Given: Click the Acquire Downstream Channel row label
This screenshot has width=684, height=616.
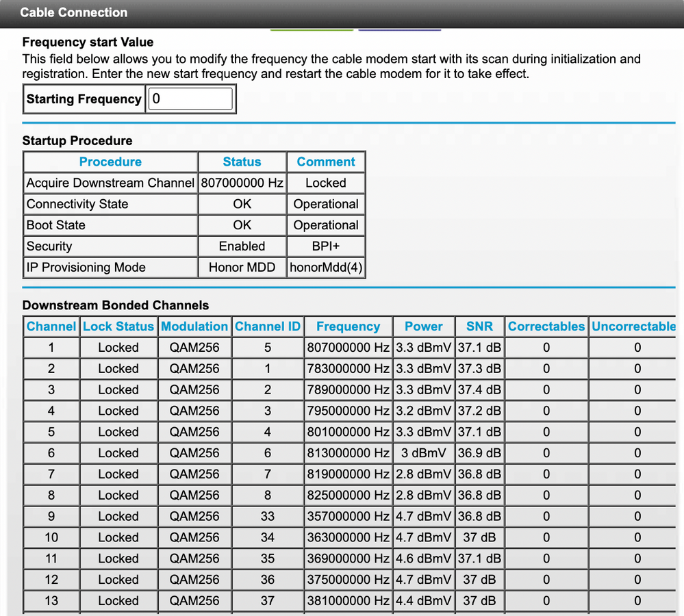Looking at the screenshot, I should coord(110,183).
